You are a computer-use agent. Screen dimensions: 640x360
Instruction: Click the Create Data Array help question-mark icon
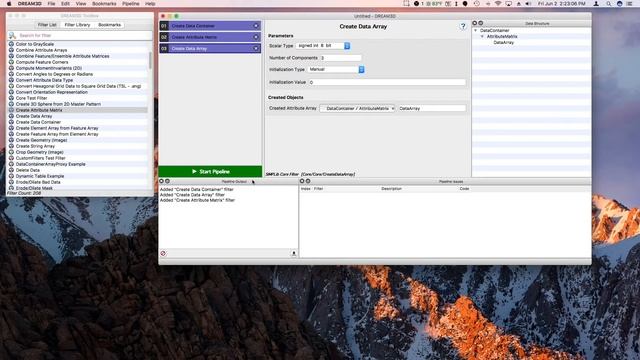tap(463, 26)
